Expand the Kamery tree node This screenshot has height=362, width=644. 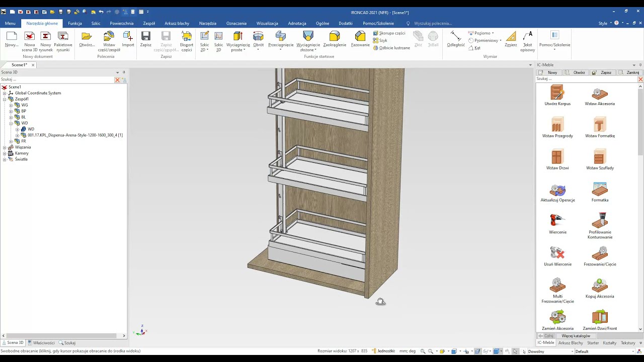[5, 153]
